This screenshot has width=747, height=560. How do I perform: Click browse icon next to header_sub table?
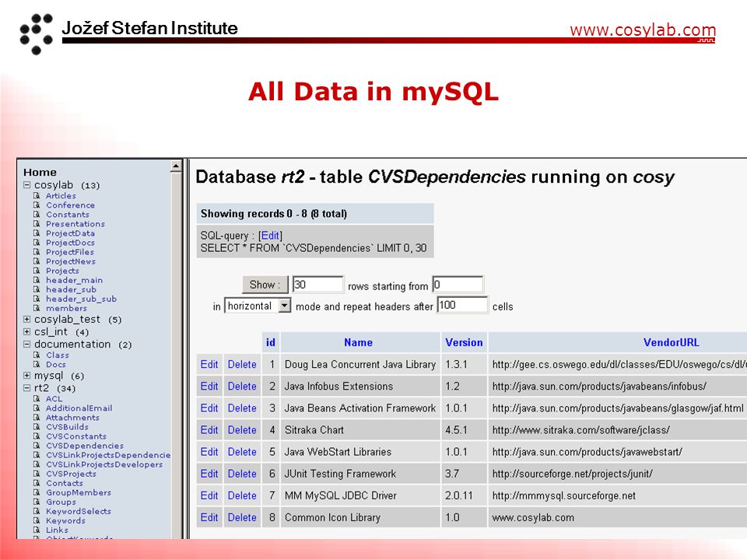pyautogui.click(x=37, y=289)
